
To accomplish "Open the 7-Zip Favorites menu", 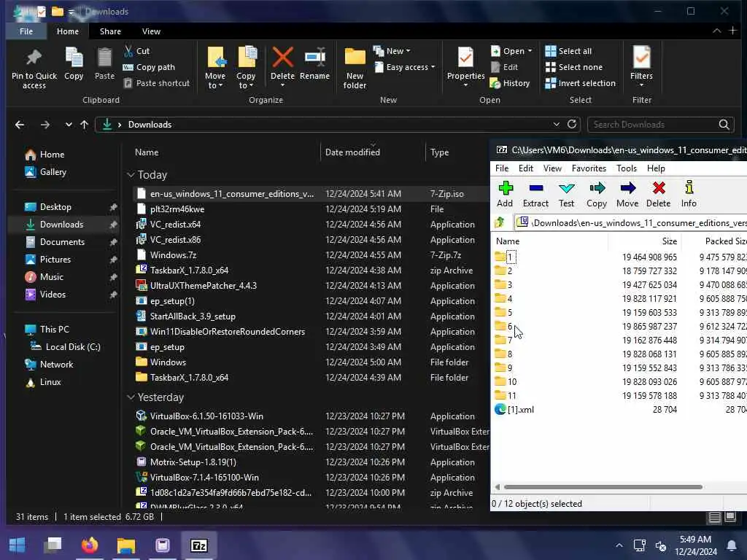I will coord(589,168).
